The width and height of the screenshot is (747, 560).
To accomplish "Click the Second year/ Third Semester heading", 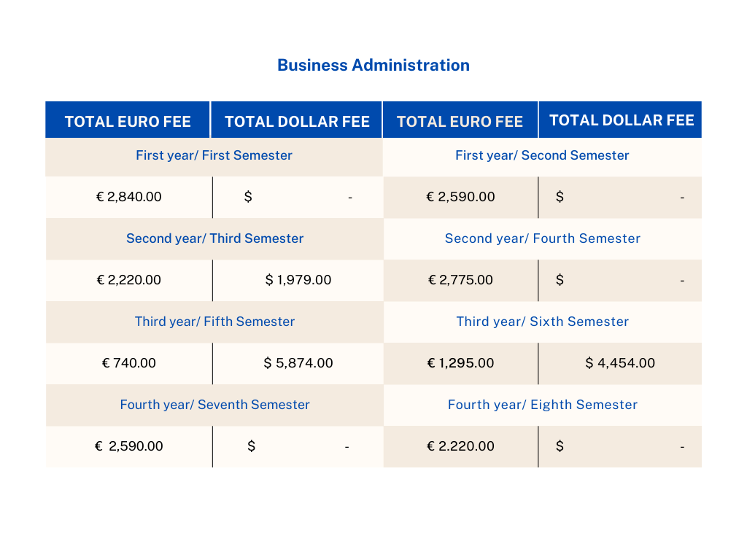I will point(214,238).
